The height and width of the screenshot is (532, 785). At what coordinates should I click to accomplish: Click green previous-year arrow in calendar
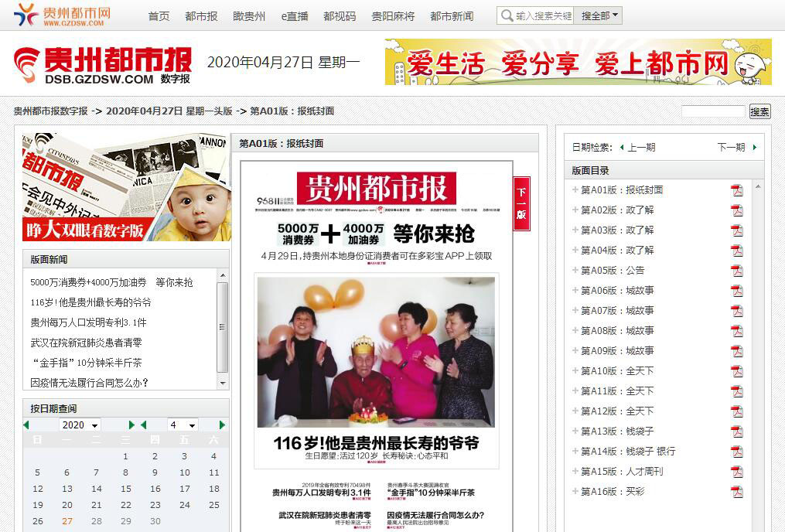point(26,425)
